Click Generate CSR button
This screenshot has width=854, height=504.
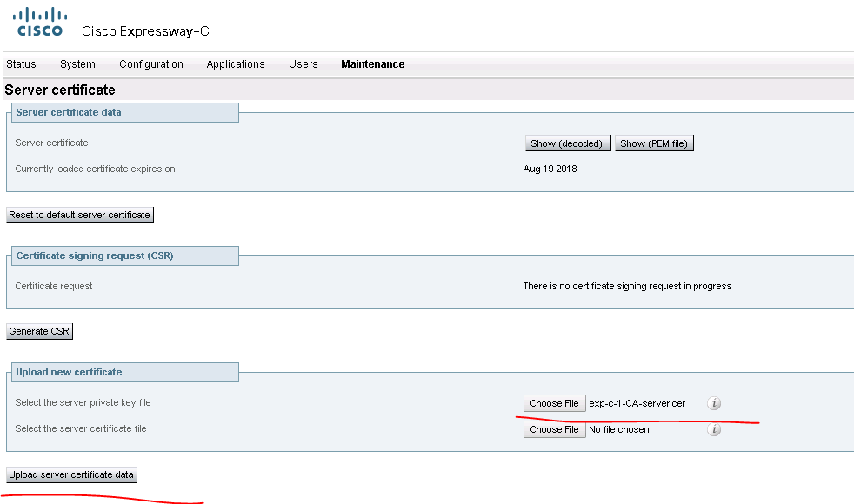(x=39, y=331)
